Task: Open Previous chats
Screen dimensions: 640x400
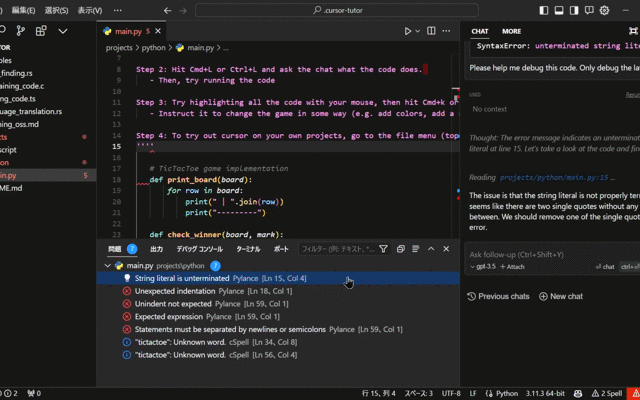Action: coord(499,296)
